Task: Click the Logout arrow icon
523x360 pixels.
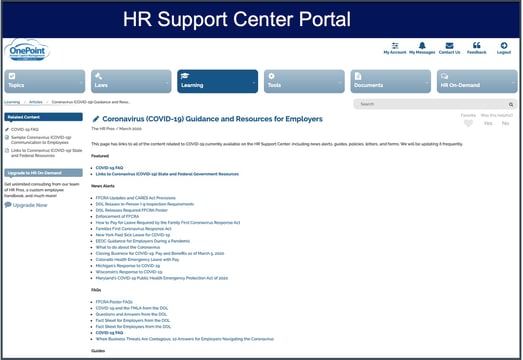Action: (x=504, y=45)
